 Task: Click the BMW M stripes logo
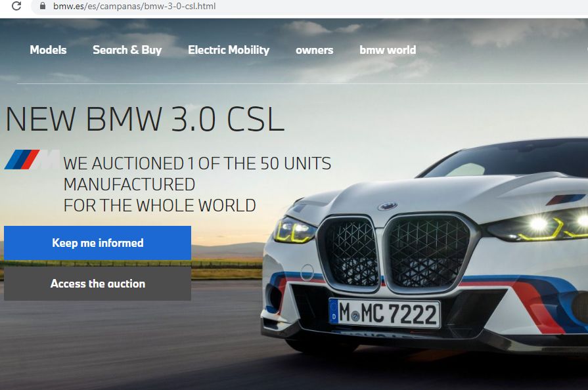coord(32,160)
